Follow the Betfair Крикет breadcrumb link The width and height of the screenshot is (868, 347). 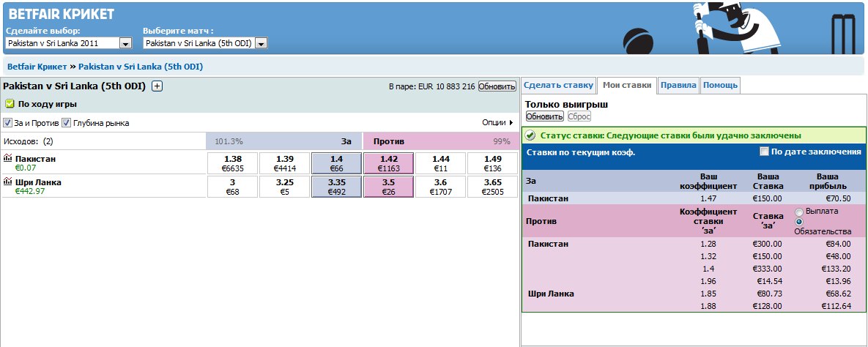(37, 67)
